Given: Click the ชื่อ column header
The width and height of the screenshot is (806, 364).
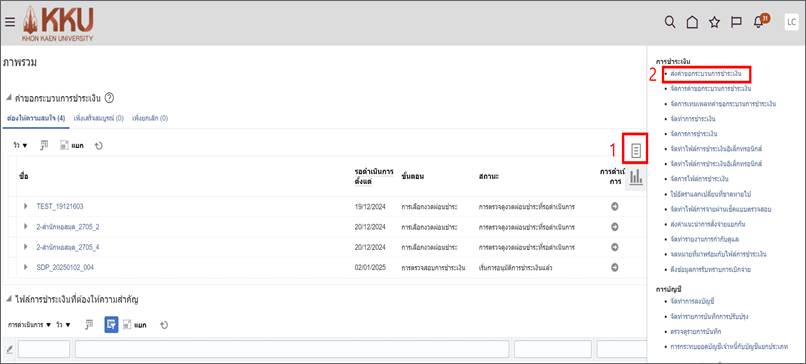Looking at the screenshot, I should pos(23,176).
